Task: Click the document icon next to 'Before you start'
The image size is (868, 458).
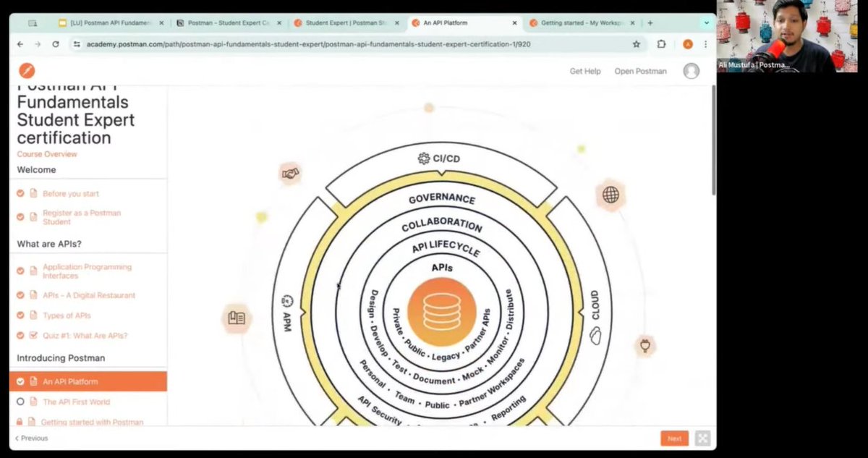Action: click(x=33, y=194)
